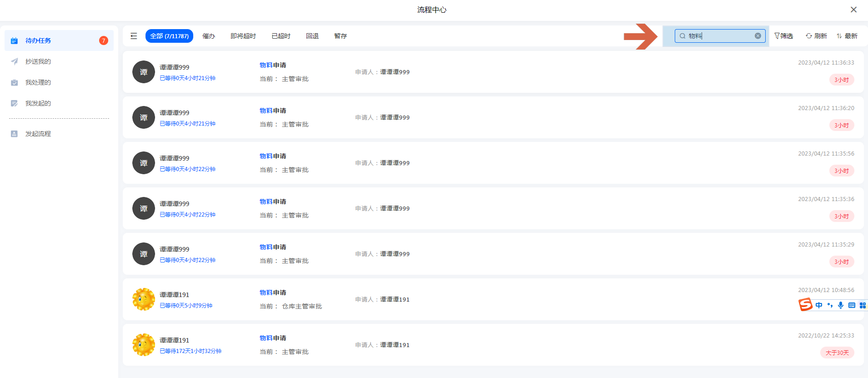
Task: Click the 刷新 refresh button
Action: pyautogui.click(x=816, y=36)
